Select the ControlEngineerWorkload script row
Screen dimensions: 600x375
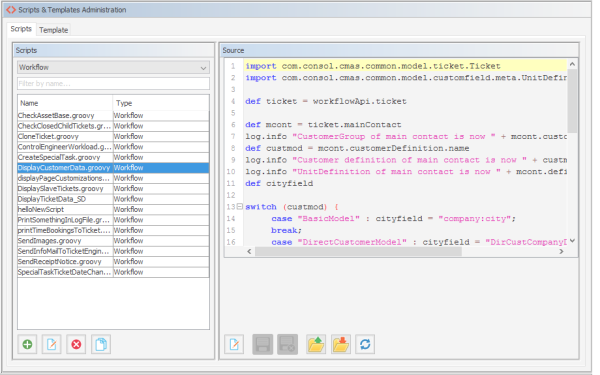(x=113, y=147)
